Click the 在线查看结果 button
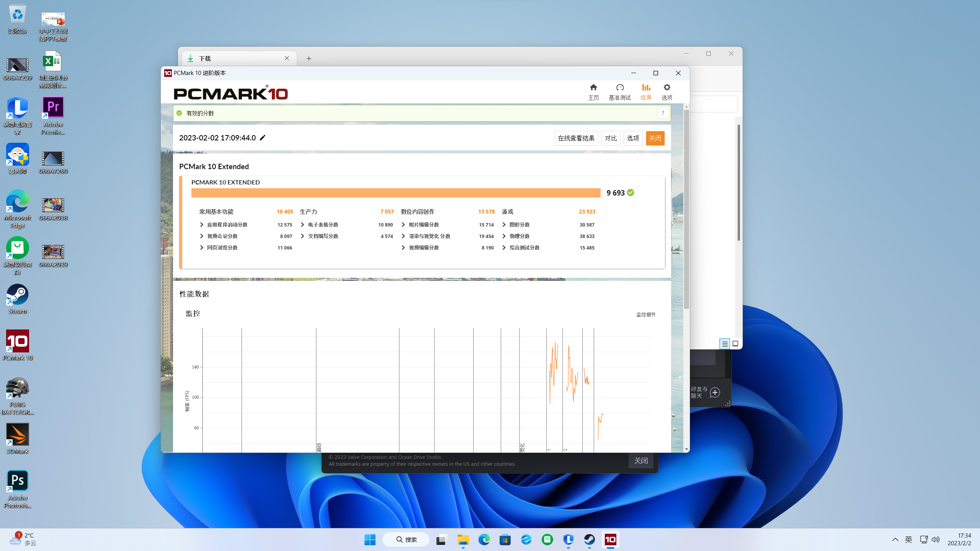Viewport: 980px width, 551px height. pyautogui.click(x=576, y=138)
